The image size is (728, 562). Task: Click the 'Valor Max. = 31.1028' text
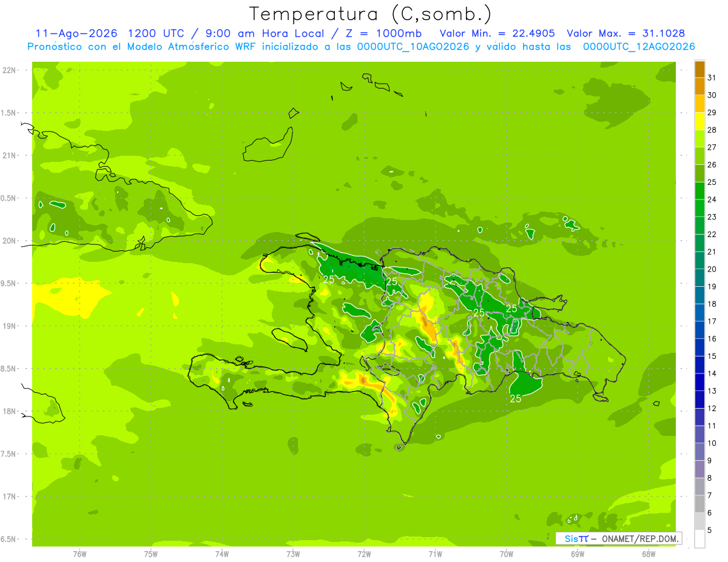[625, 33]
